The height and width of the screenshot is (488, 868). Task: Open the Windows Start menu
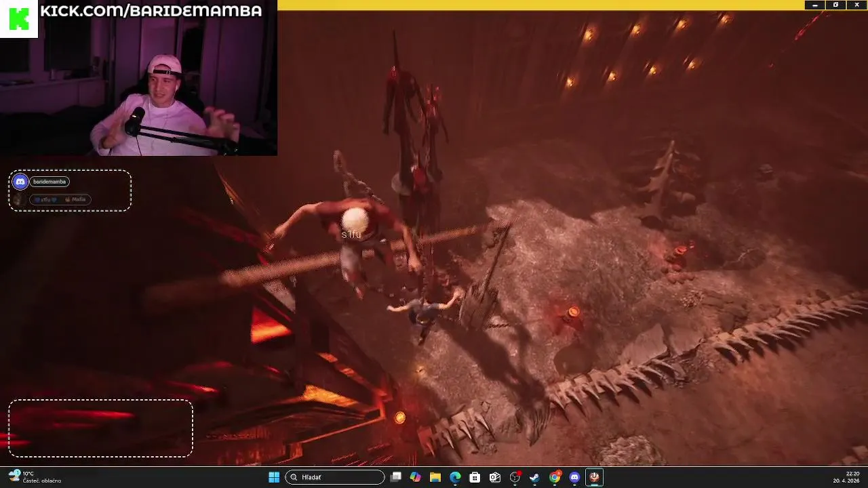click(274, 477)
